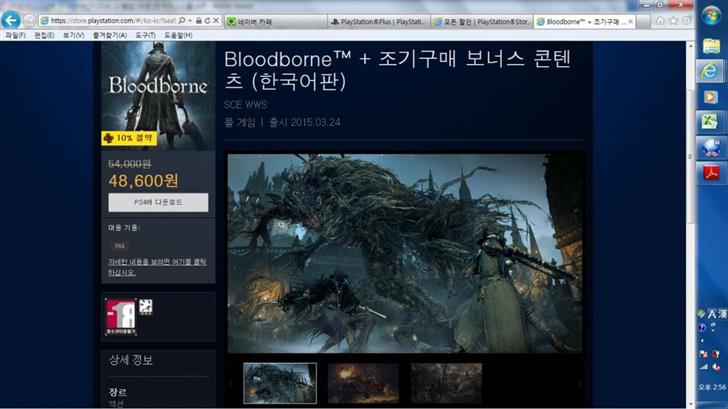
Task: Click the age 18 rating badge
Action: coord(120,316)
